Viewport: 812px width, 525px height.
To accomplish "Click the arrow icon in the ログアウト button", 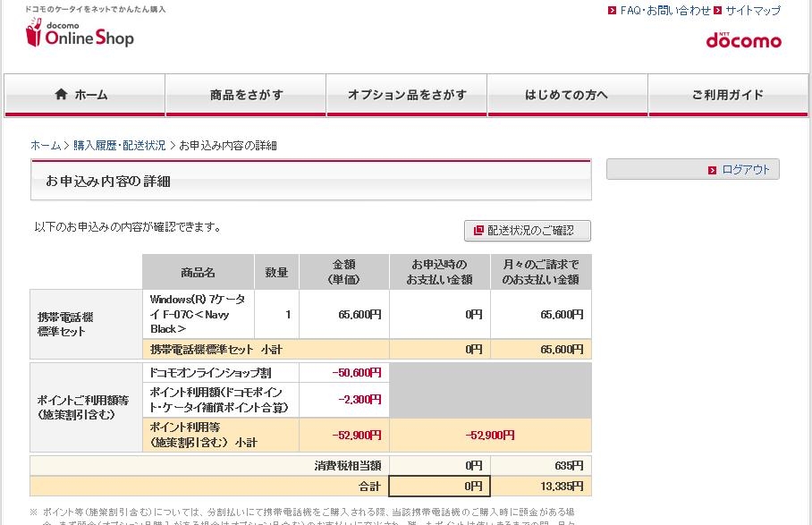I will [x=712, y=170].
